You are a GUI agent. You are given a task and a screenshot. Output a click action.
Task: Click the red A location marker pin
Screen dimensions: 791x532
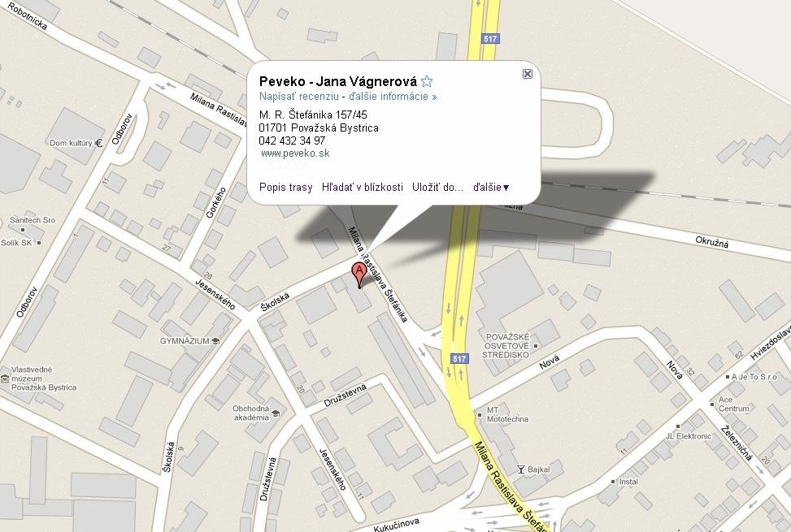(359, 275)
